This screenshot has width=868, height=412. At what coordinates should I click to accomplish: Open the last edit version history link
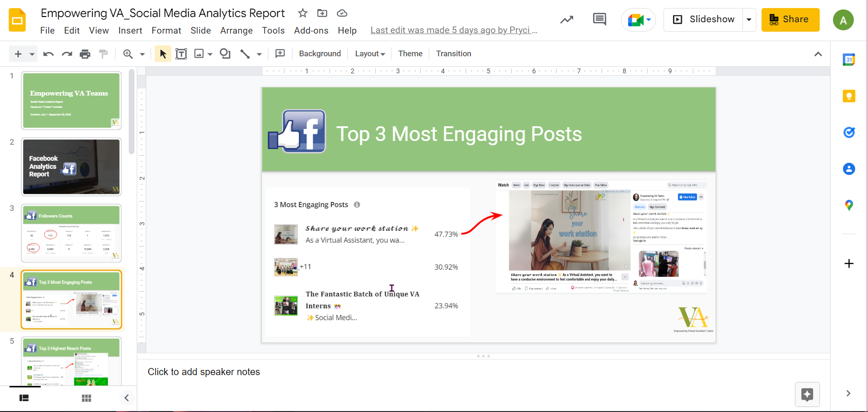click(x=454, y=30)
